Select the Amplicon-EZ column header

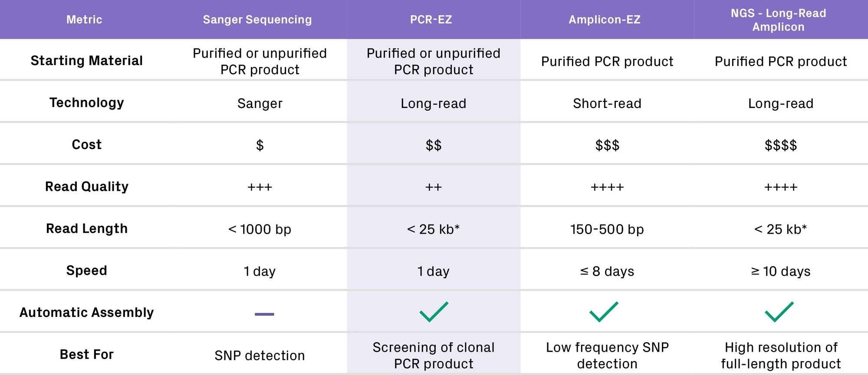pyautogui.click(x=605, y=20)
